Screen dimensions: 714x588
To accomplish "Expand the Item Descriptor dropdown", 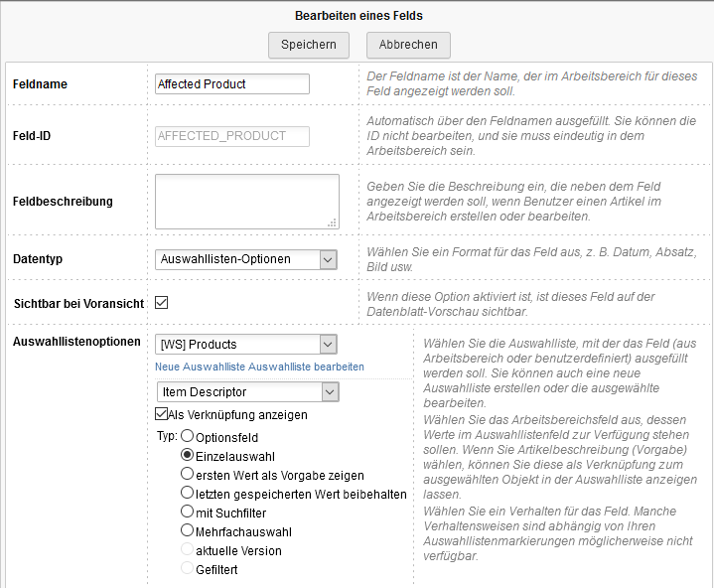I will (x=247, y=392).
